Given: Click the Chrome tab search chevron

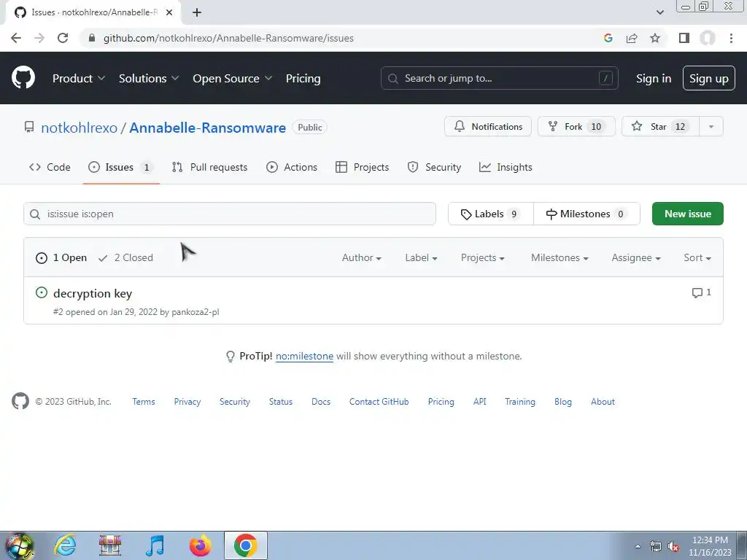Looking at the screenshot, I should (x=659, y=12).
